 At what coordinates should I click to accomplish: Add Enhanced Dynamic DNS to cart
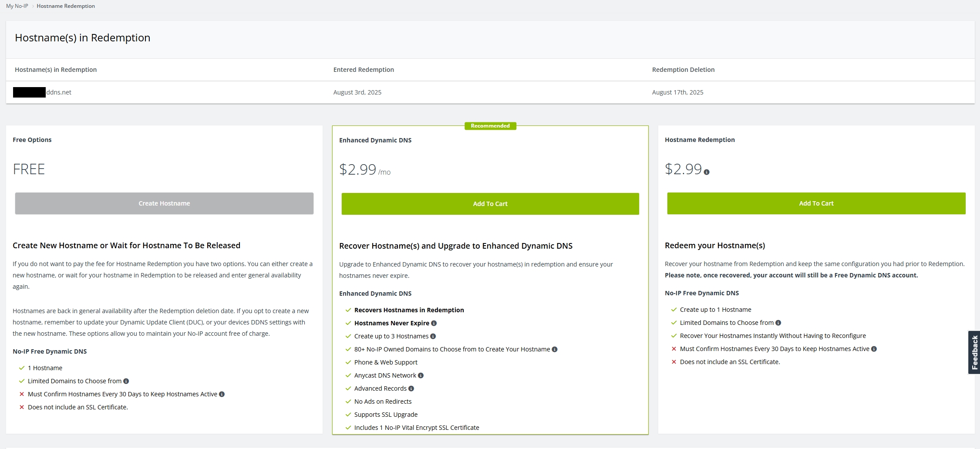pos(490,204)
